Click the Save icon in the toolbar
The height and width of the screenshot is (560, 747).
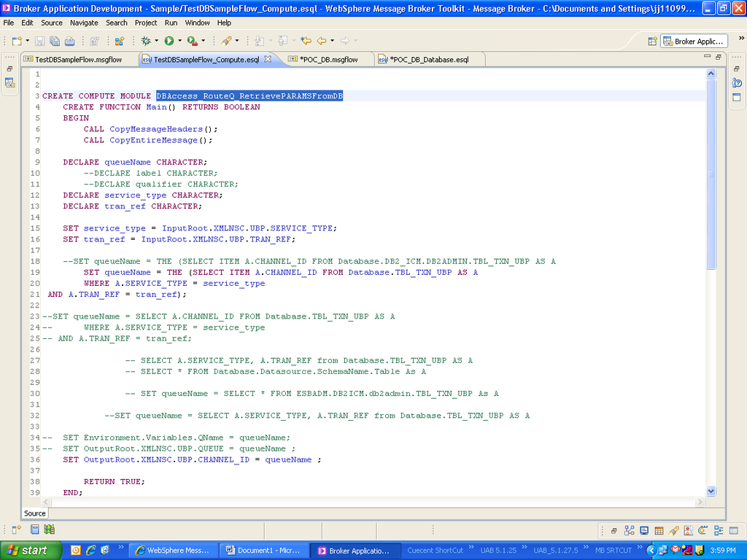tap(39, 41)
